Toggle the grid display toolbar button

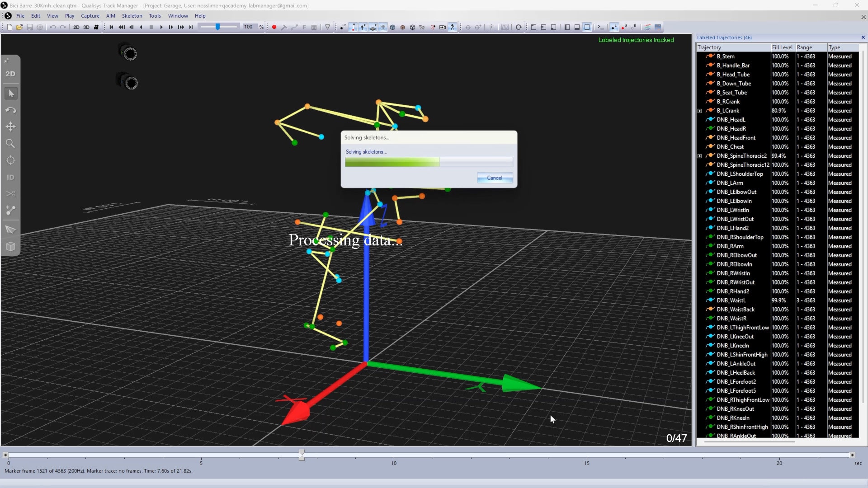coord(383,27)
